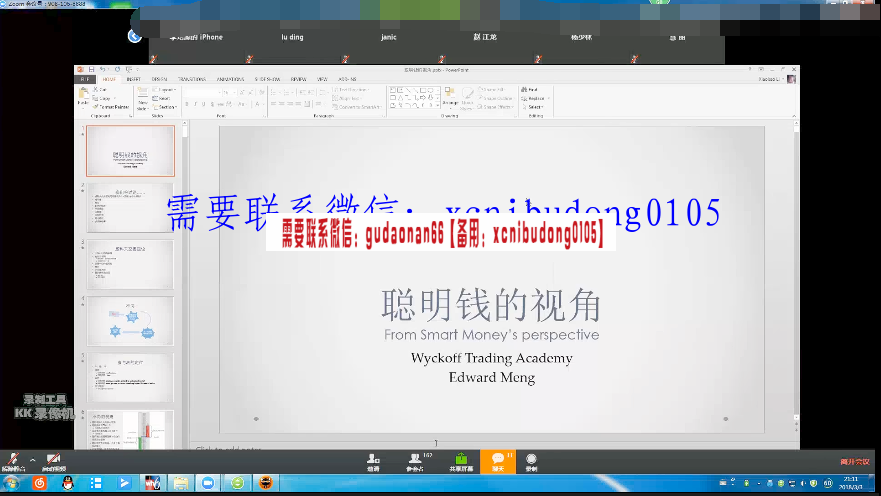Open the Zoom Chat button
Viewport: 881px width, 496px height.
point(498,462)
